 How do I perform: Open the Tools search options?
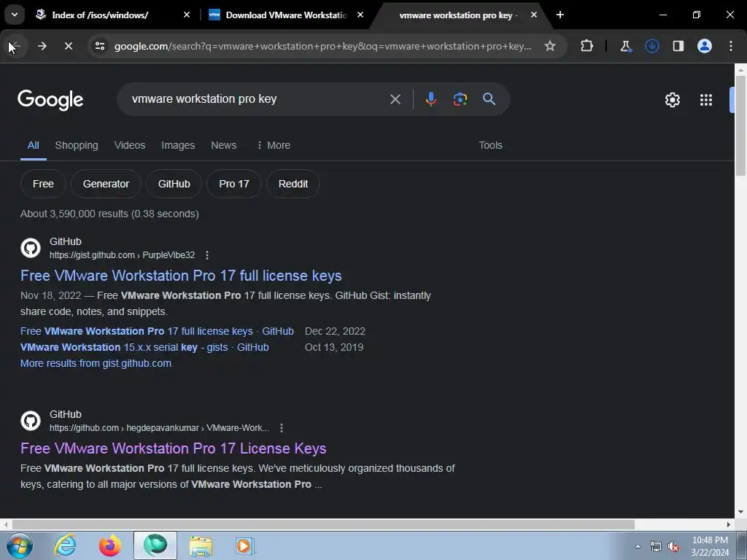pyautogui.click(x=491, y=145)
